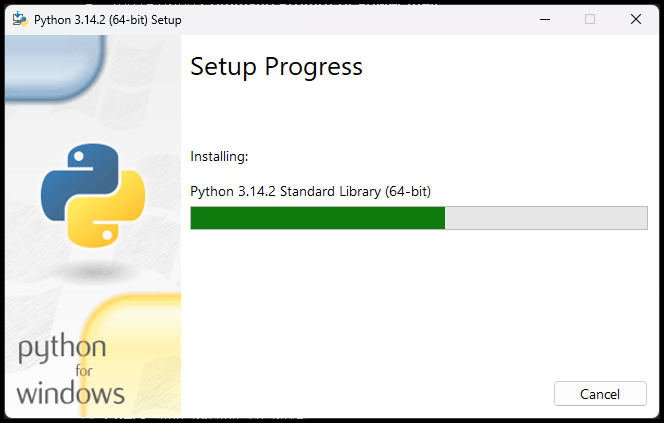Click the word "windows" in the sidebar
Viewport: 664px width, 423px height.
click(x=70, y=391)
